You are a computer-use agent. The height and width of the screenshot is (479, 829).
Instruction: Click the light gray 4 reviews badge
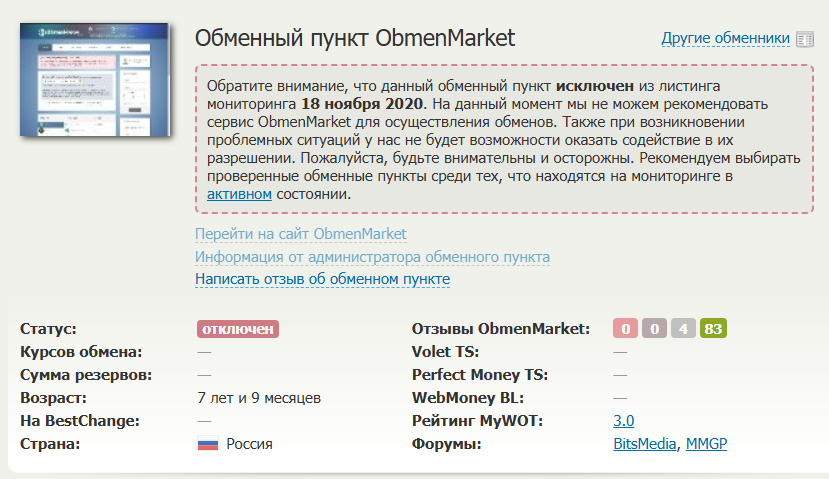683,329
